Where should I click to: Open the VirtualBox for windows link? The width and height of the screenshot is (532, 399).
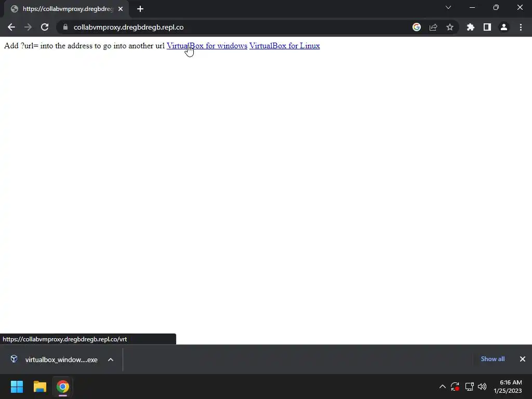pyautogui.click(x=207, y=46)
